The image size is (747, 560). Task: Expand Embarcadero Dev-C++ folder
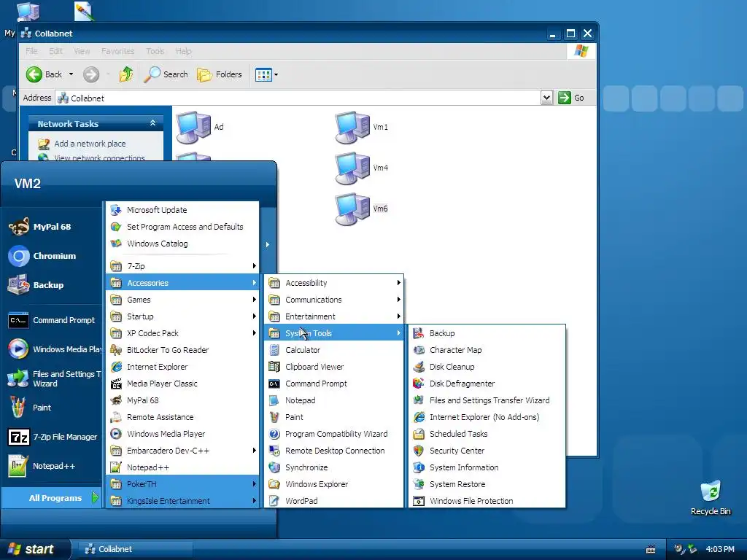pyautogui.click(x=182, y=451)
